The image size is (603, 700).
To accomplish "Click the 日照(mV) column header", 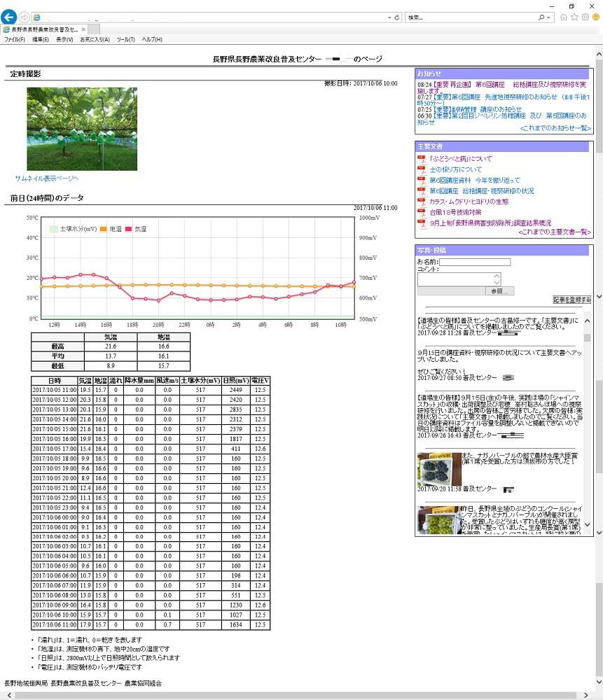I will pos(236,380).
